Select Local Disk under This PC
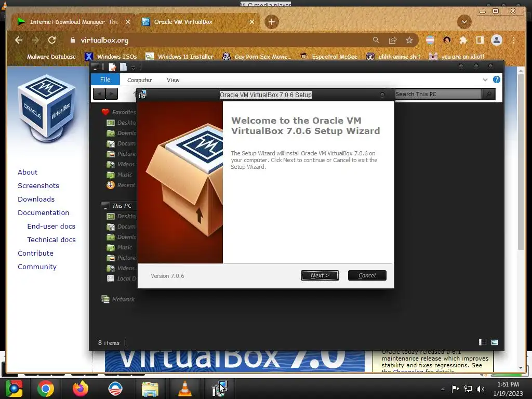The height and width of the screenshot is (399, 532). pyautogui.click(x=122, y=278)
